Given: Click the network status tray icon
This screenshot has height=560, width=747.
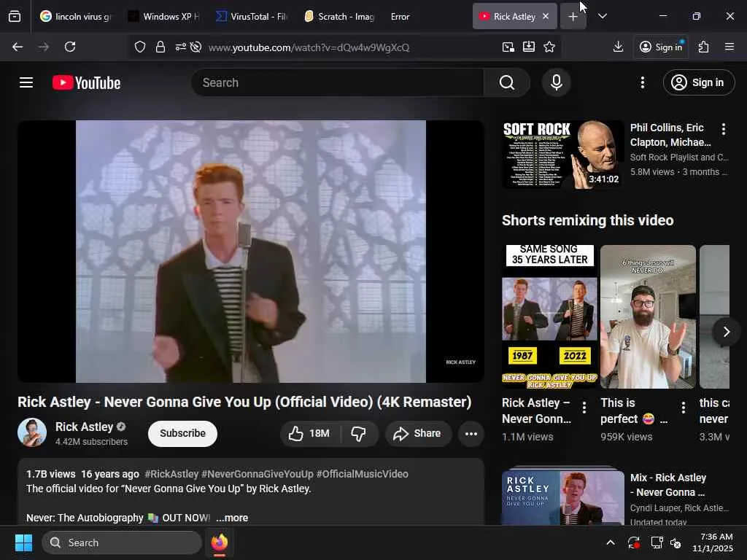Looking at the screenshot, I should coord(657,542).
